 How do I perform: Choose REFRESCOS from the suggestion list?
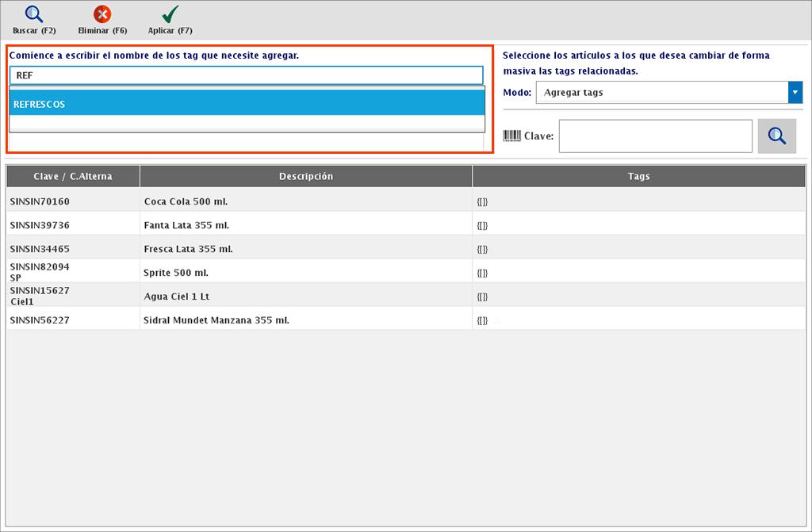[247, 104]
